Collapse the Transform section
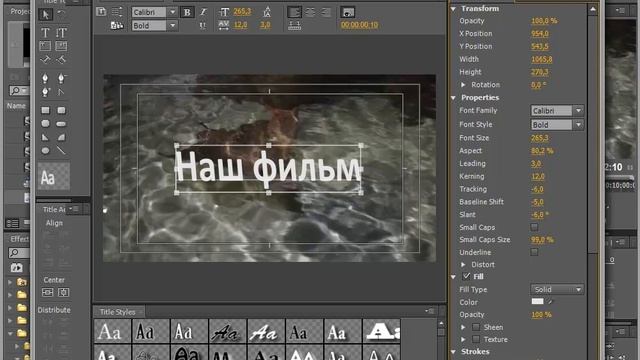 coord(453,9)
